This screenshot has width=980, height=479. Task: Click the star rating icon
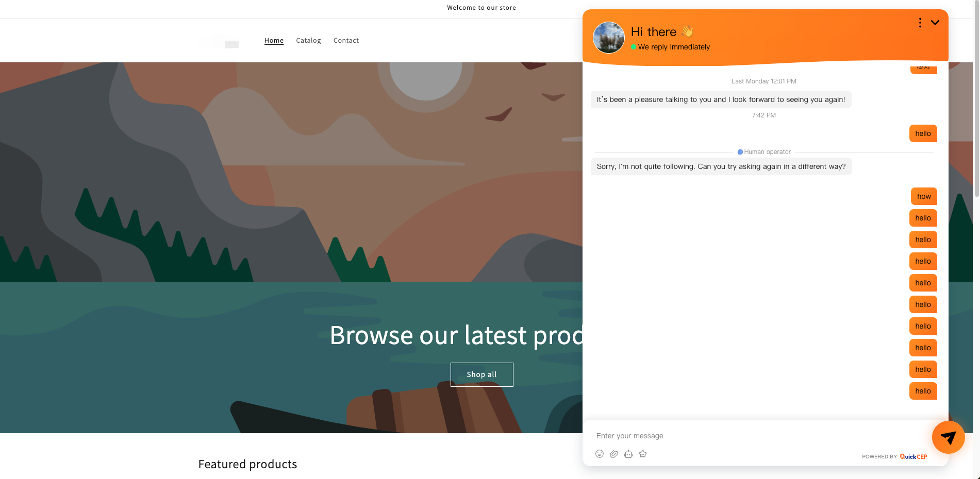[643, 454]
